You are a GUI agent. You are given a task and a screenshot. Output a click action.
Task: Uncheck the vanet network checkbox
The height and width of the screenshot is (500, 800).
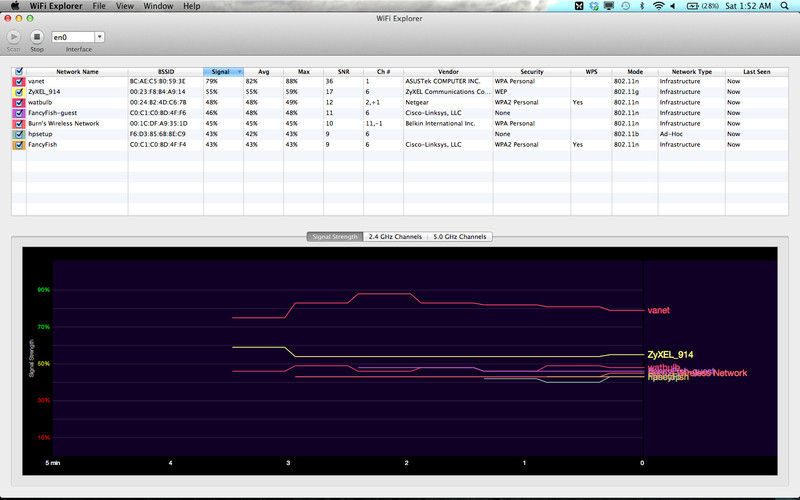19,81
